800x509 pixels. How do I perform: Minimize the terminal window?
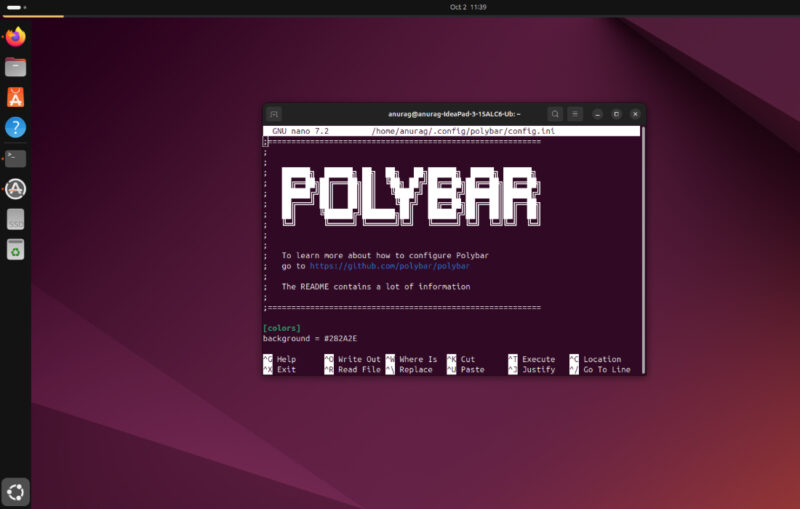[x=597, y=114]
